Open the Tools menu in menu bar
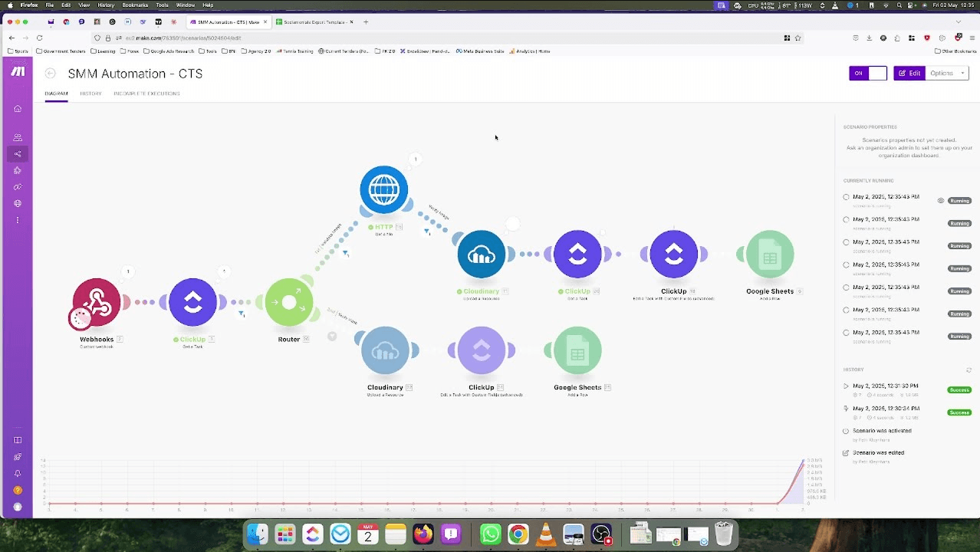This screenshot has height=552, width=980. click(x=162, y=5)
